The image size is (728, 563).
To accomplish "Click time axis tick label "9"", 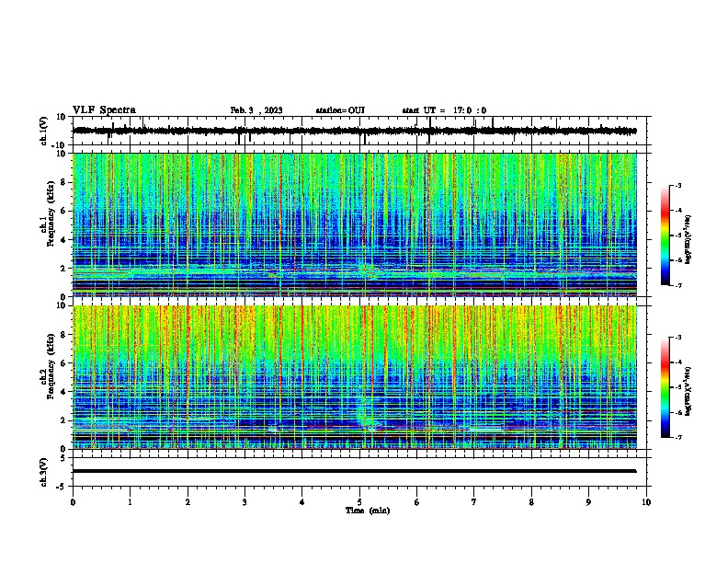I will click(x=588, y=502).
